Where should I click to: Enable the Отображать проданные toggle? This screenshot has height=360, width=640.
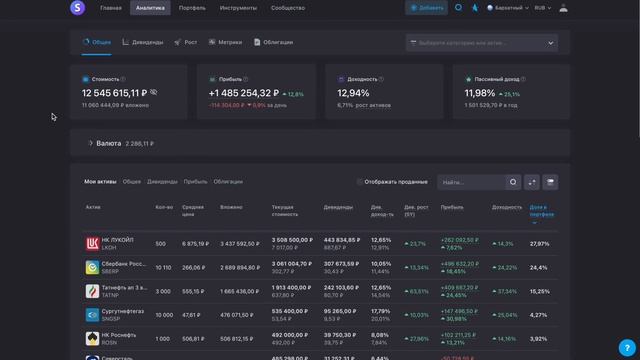(359, 182)
